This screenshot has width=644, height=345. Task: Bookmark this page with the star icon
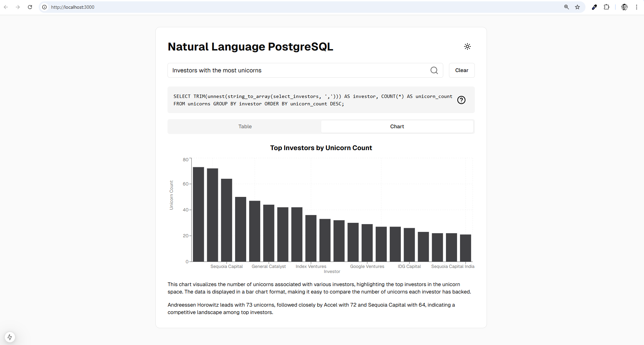577,7
